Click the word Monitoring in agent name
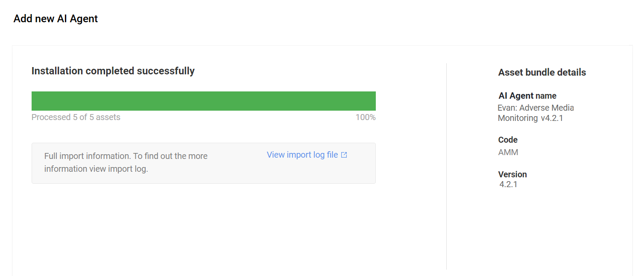 518,118
